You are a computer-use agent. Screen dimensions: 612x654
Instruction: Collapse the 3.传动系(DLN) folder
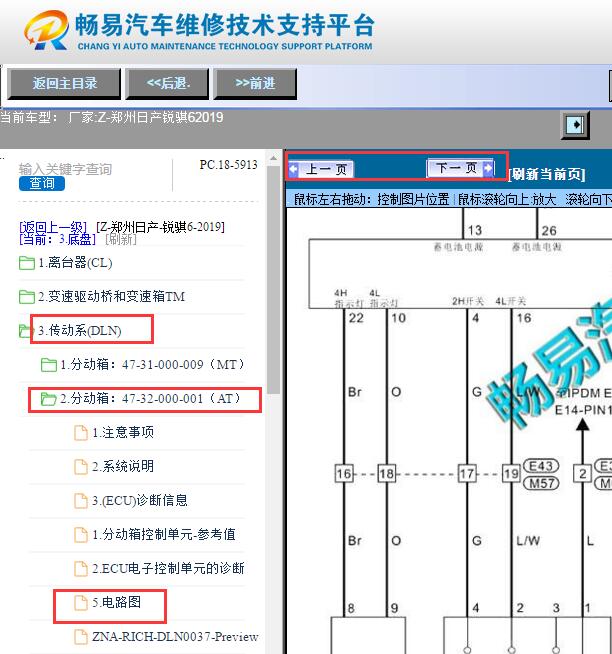pos(80,330)
